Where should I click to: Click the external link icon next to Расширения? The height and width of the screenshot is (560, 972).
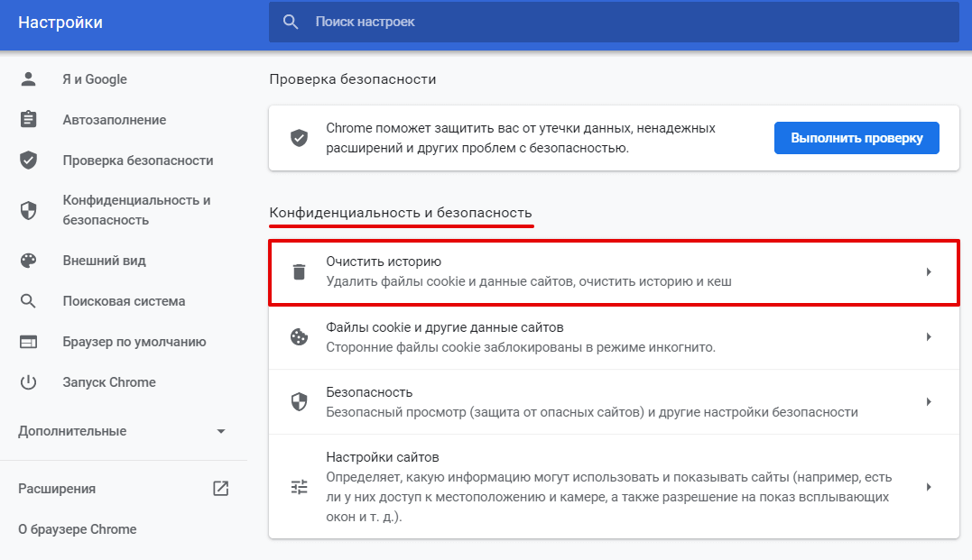point(221,488)
